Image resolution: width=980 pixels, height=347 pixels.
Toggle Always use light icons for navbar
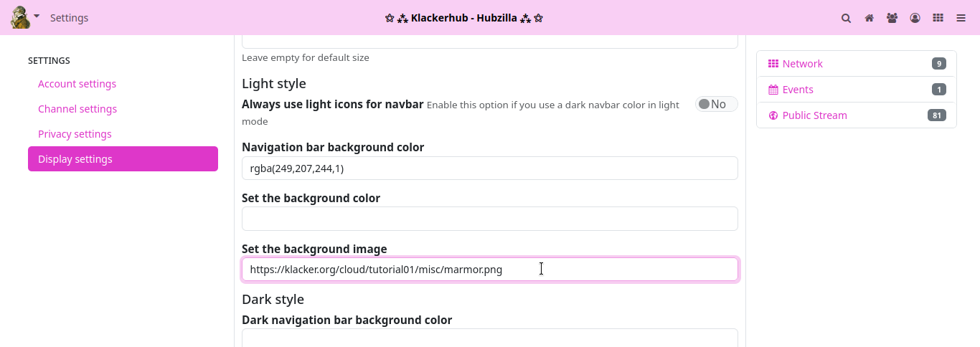(x=716, y=105)
